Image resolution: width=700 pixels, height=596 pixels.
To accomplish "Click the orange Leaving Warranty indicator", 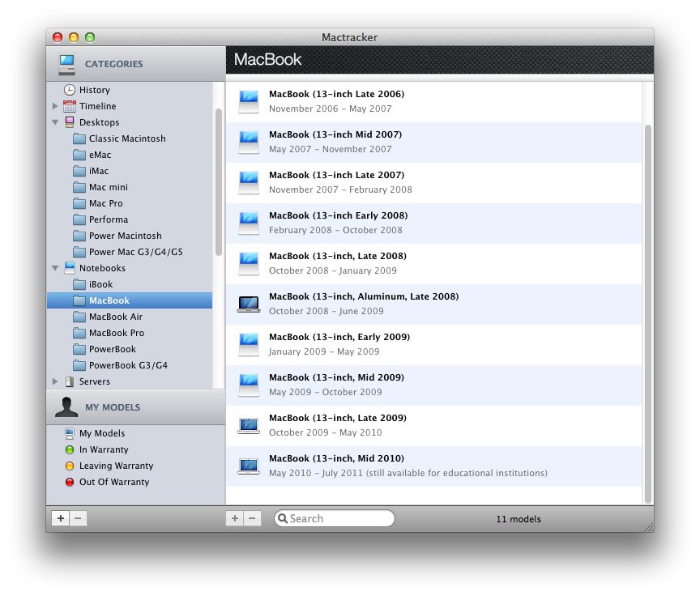I will [x=69, y=466].
